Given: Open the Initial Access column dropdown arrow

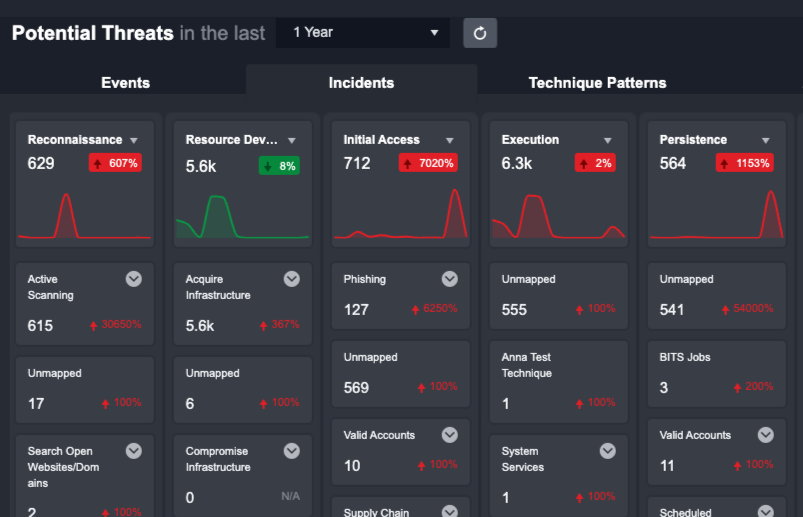Looking at the screenshot, I should pos(450,141).
